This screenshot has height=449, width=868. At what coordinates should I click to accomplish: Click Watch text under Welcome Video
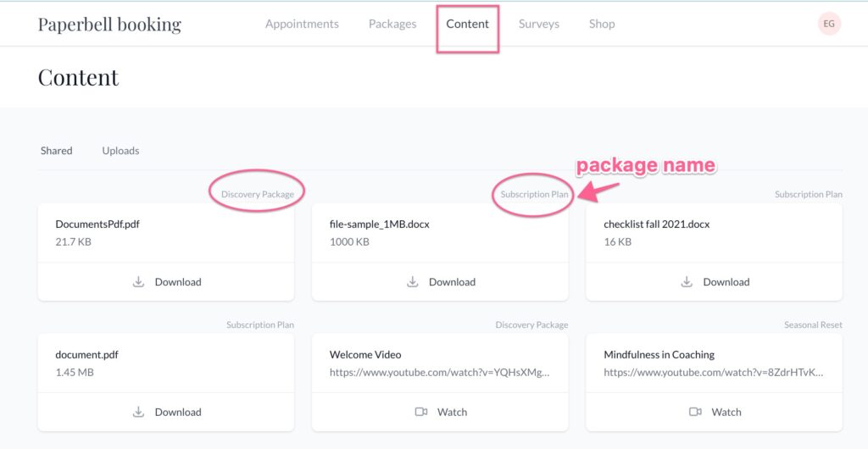coord(452,413)
